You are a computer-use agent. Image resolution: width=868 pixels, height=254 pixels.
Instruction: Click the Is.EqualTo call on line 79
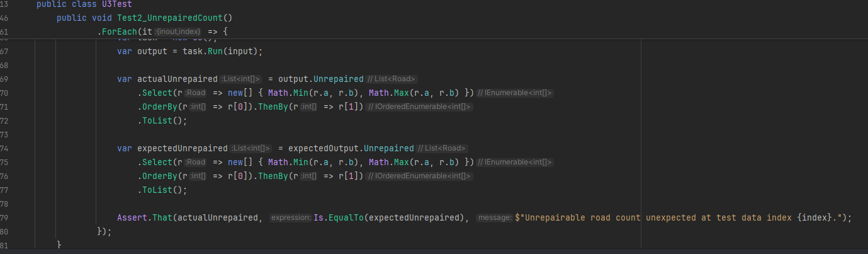click(x=339, y=217)
